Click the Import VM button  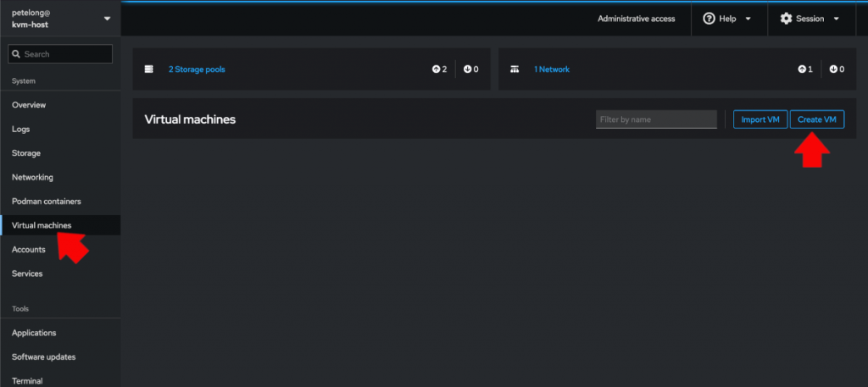coord(759,119)
